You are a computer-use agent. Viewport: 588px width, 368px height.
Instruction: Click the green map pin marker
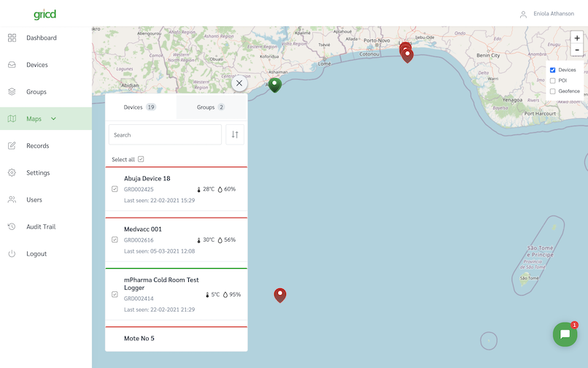(274, 85)
